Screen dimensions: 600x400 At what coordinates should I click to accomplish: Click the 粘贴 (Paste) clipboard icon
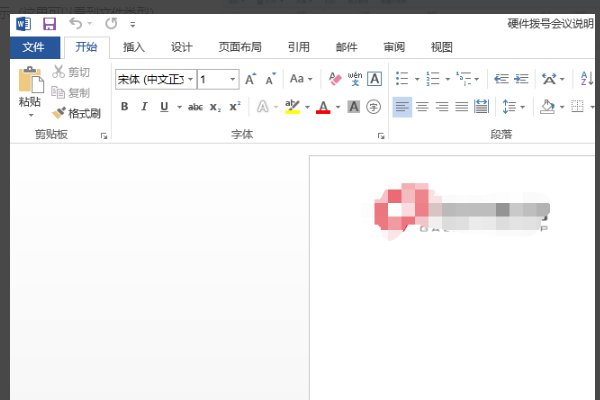coord(31,80)
